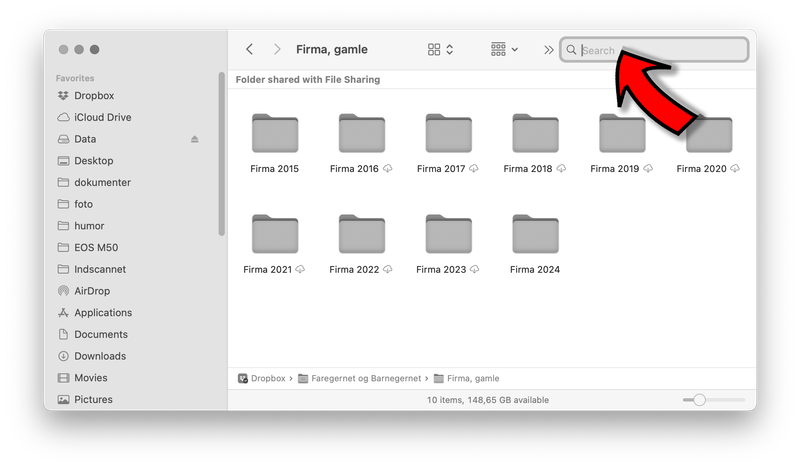Select Applications in the sidebar
This screenshot has width=800, height=468.
pyautogui.click(x=103, y=313)
